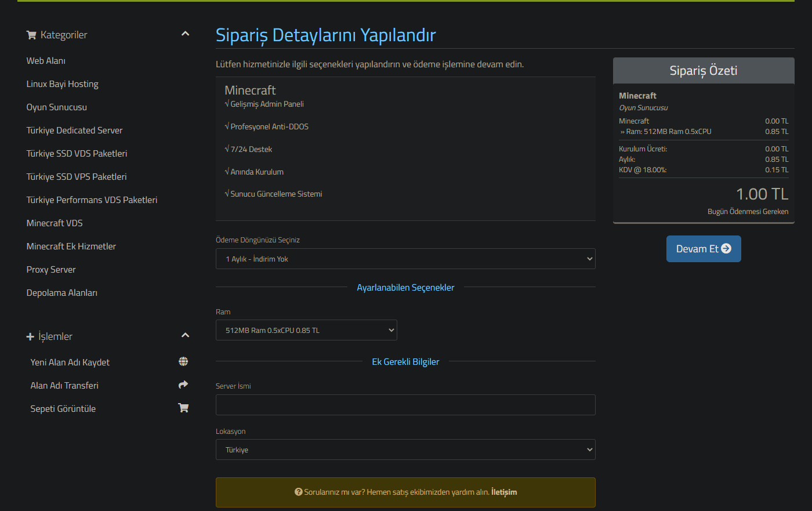This screenshot has height=511, width=812.
Task: Click the shopping cart icon beside Kategoriler
Action: [31, 35]
